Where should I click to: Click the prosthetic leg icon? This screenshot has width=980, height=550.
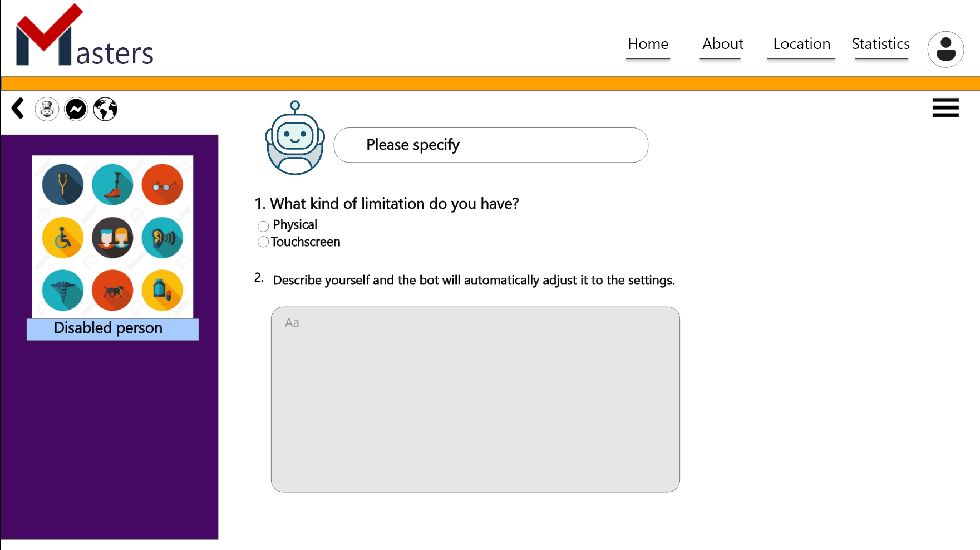(x=112, y=185)
